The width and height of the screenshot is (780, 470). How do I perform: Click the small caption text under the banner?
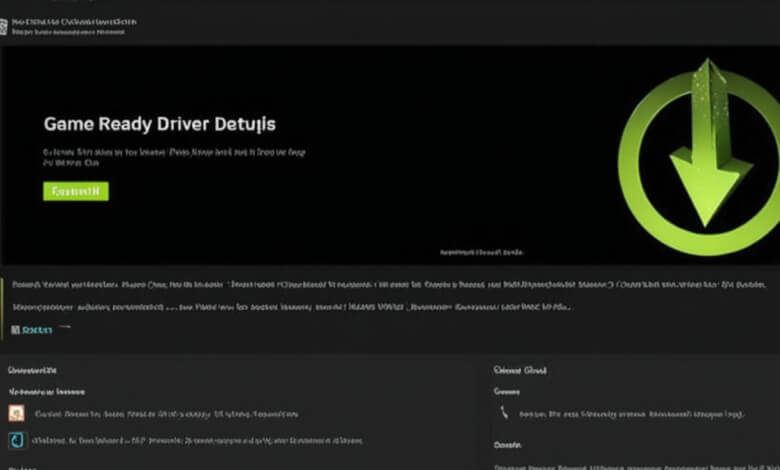481,252
